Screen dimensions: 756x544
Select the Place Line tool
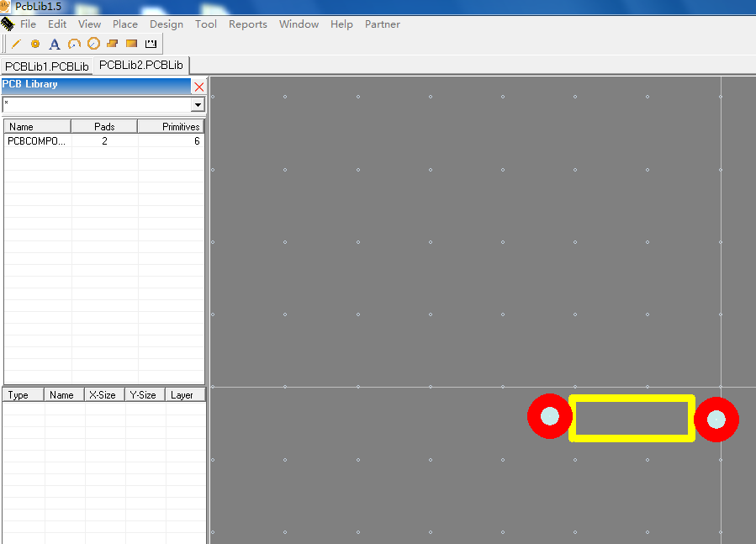[x=16, y=44]
